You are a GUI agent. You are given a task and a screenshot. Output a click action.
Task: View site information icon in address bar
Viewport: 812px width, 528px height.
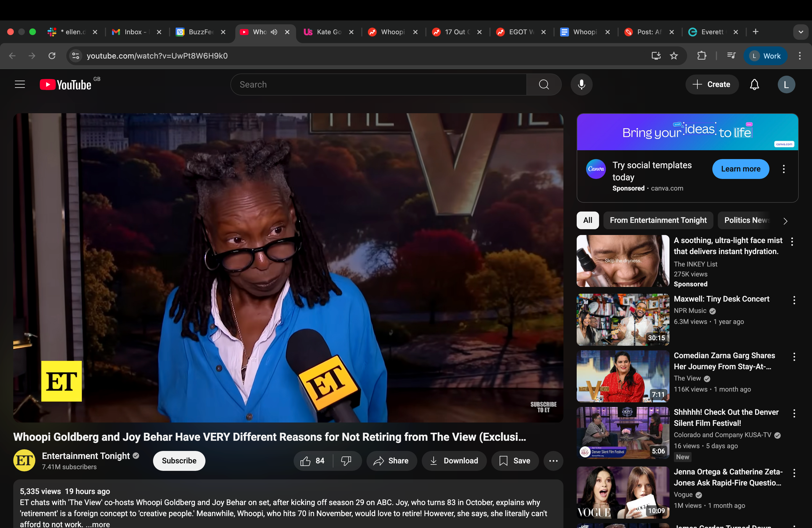(x=75, y=56)
